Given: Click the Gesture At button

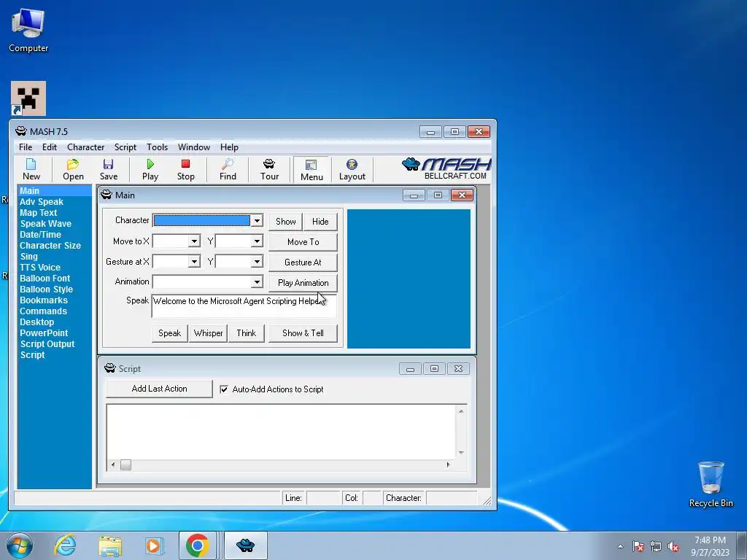Looking at the screenshot, I should click(x=303, y=262).
